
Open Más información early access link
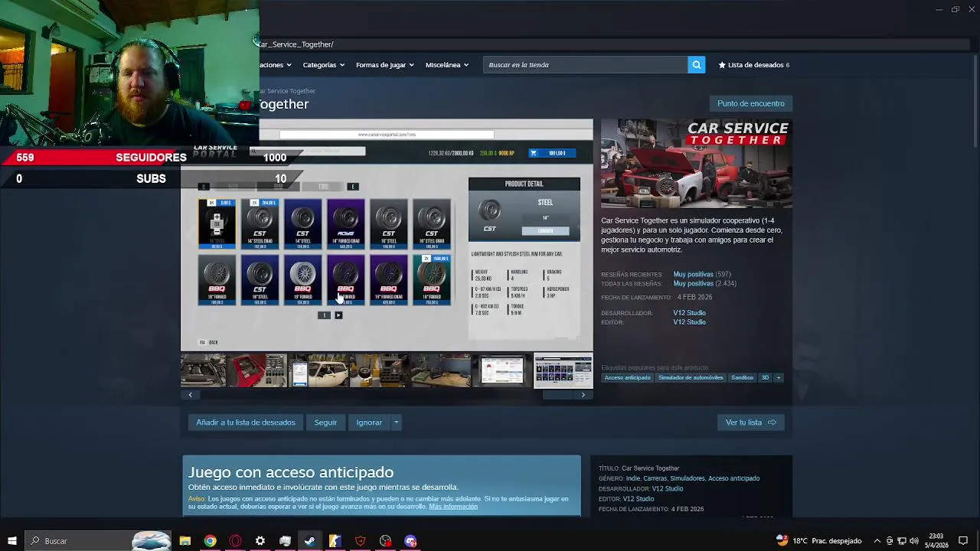point(453,507)
